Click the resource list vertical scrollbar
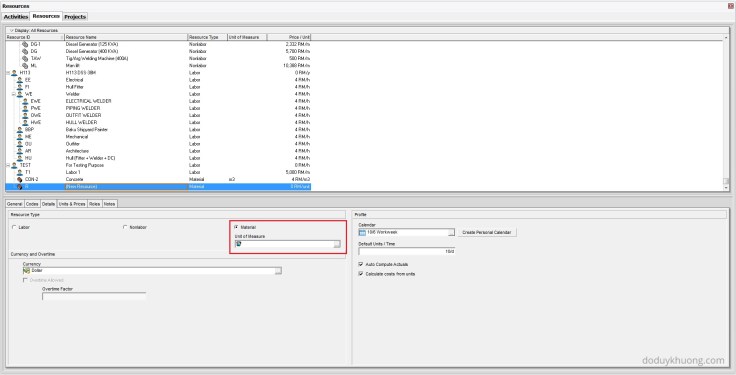Screen dimensions: 736x375 (726, 112)
